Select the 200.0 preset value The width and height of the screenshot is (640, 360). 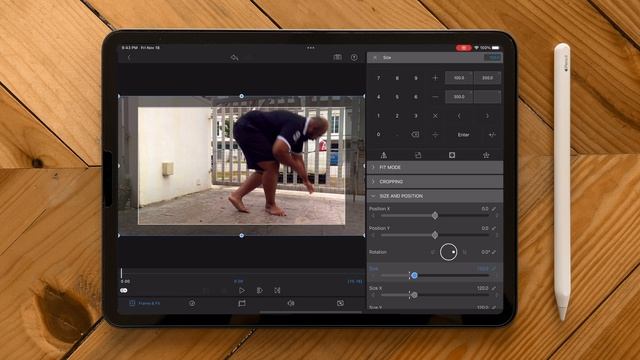tap(487, 78)
